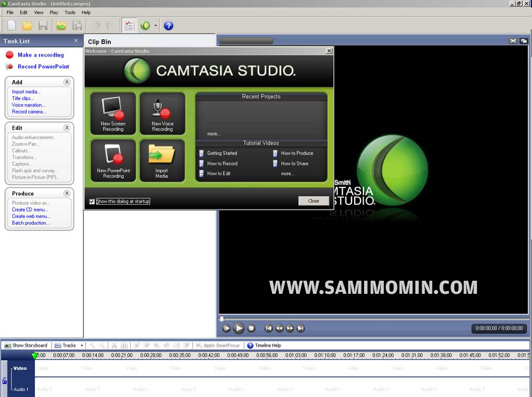
Task: Open the recorder dropdown arrow in toolbar
Action: pos(156,26)
